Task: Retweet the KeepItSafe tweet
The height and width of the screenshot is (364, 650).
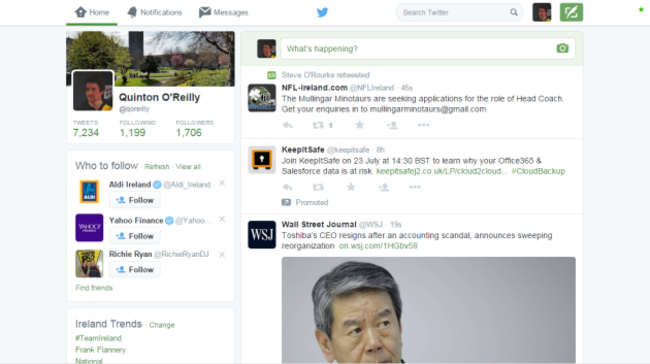Action: (318, 187)
